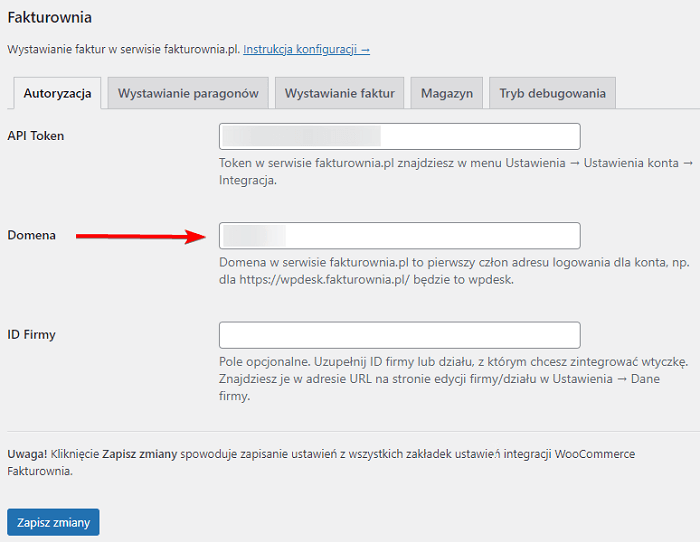The image size is (700, 542).
Task: Follow the Instrukcja konfiguracji link
Action: tap(306, 49)
